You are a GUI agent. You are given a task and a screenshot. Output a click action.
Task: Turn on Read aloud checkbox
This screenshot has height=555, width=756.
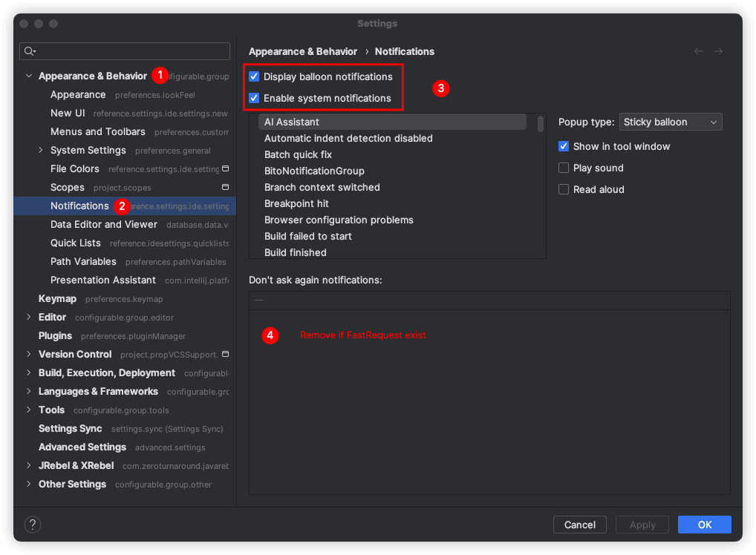(x=564, y=189)
